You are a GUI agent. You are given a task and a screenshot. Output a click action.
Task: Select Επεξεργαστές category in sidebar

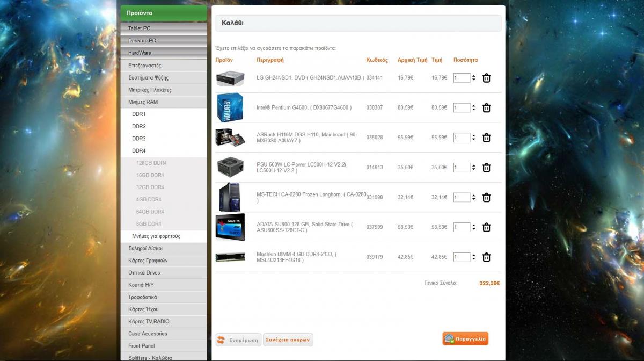[164, 66]
